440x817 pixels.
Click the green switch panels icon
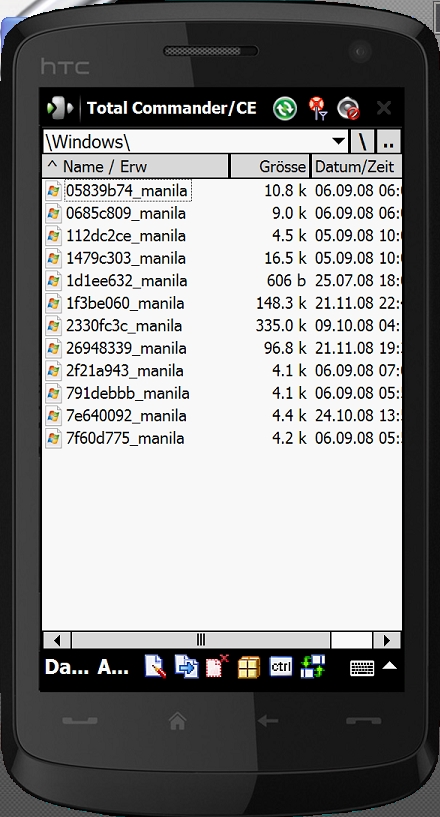tap(312, 666)
